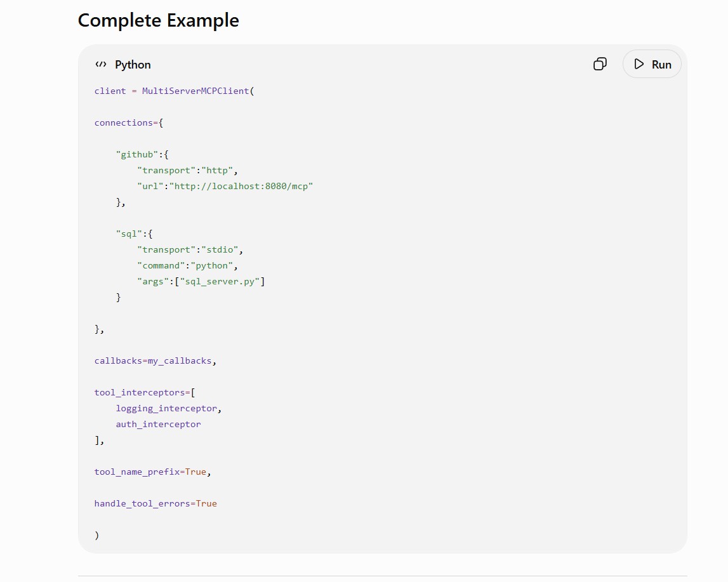Viewport: 728px width, 582px height.
Task: Run the Python example
Action: pos(652,64)
